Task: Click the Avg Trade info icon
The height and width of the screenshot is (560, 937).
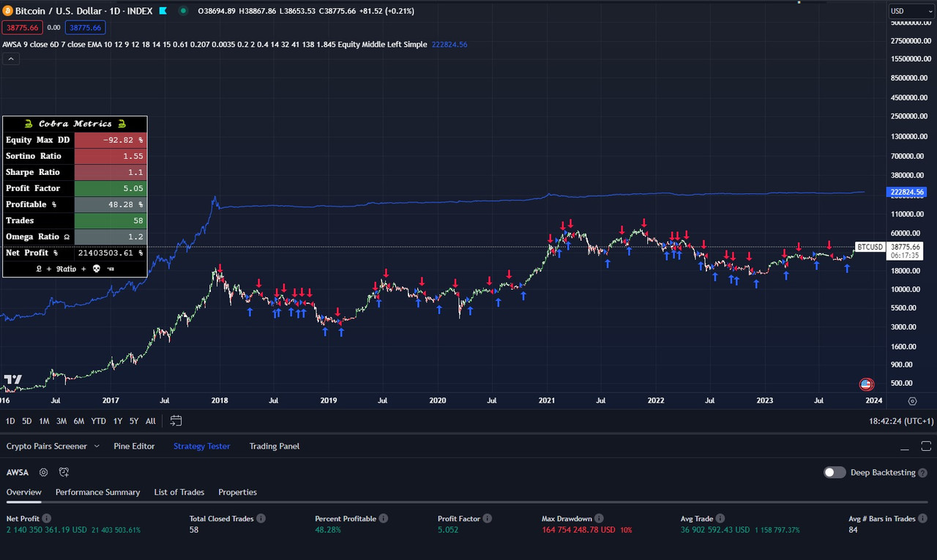Action: [x=720, y=518]
